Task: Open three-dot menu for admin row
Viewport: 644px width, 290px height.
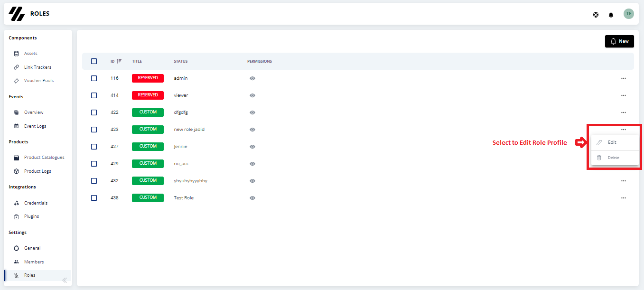Action: [x=624, y=78]
